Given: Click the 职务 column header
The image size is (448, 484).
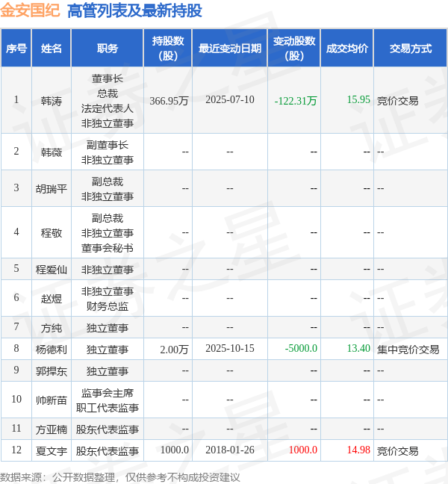Looking at the screenshot, I should coord(107,48).
